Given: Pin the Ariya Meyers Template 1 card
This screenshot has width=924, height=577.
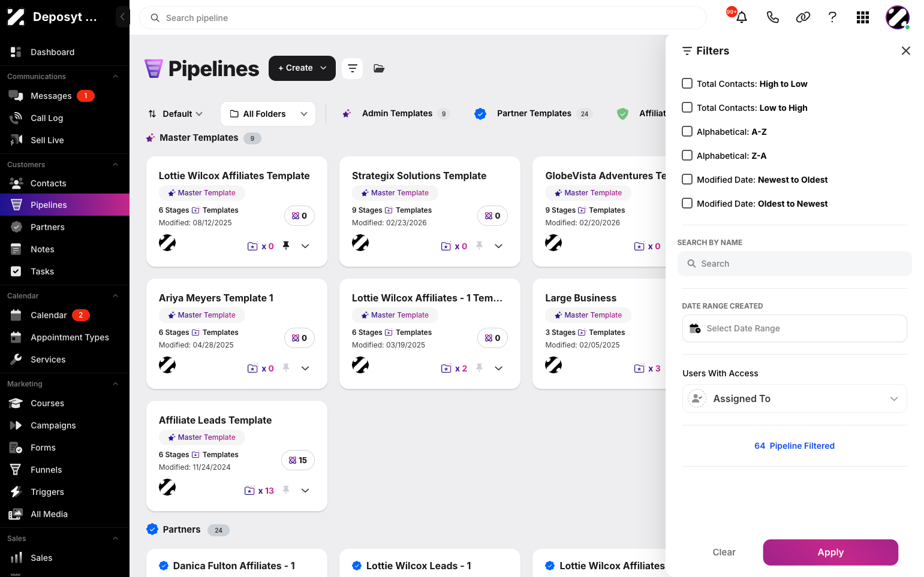Looking at the screenshot, I should click(x=286, y=368).
